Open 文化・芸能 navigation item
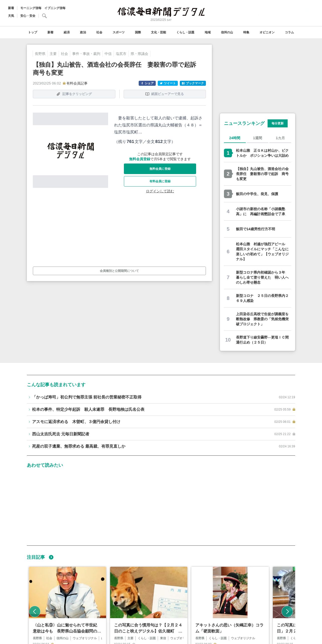The image size is (322, 644). coord(158,32)
